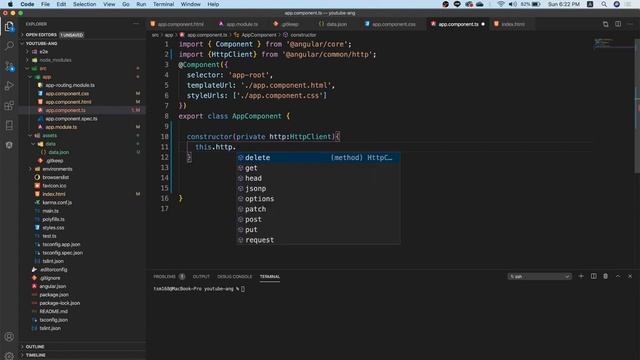Click constructor in the breadcrumb
This screenshot has height=360, width=640.
[x=303, y=35]
